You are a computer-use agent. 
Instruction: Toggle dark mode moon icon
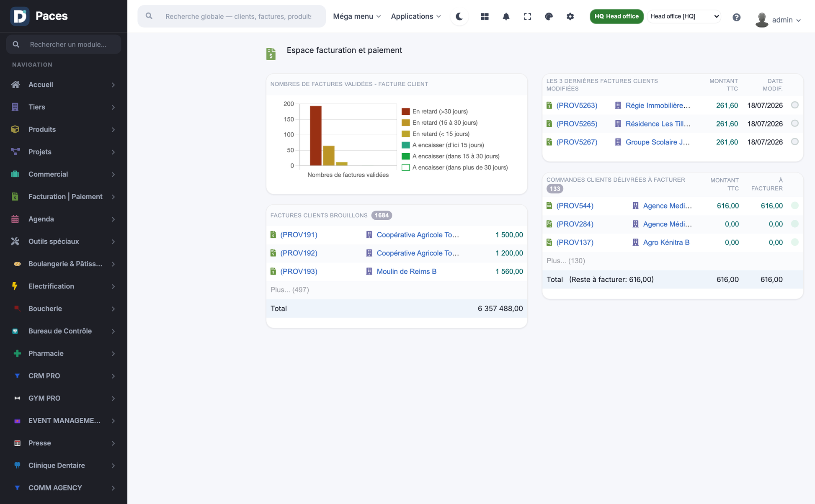coord(459,16)
